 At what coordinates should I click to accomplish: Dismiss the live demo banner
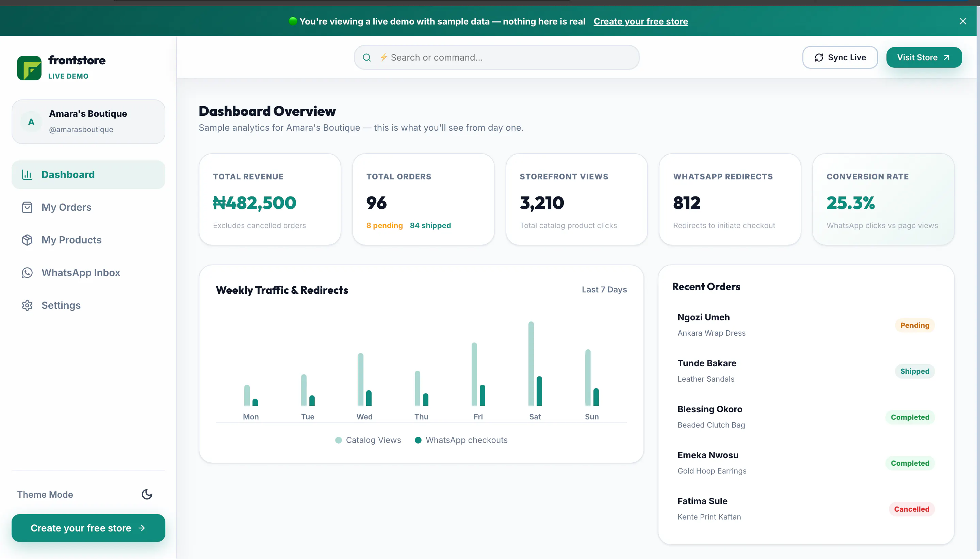pyautogui.click(x=963, y=21)
